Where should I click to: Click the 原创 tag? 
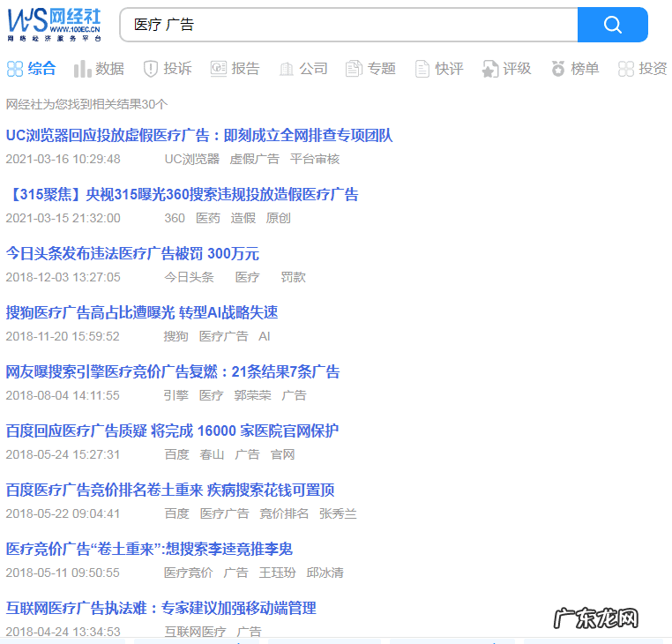278,218
